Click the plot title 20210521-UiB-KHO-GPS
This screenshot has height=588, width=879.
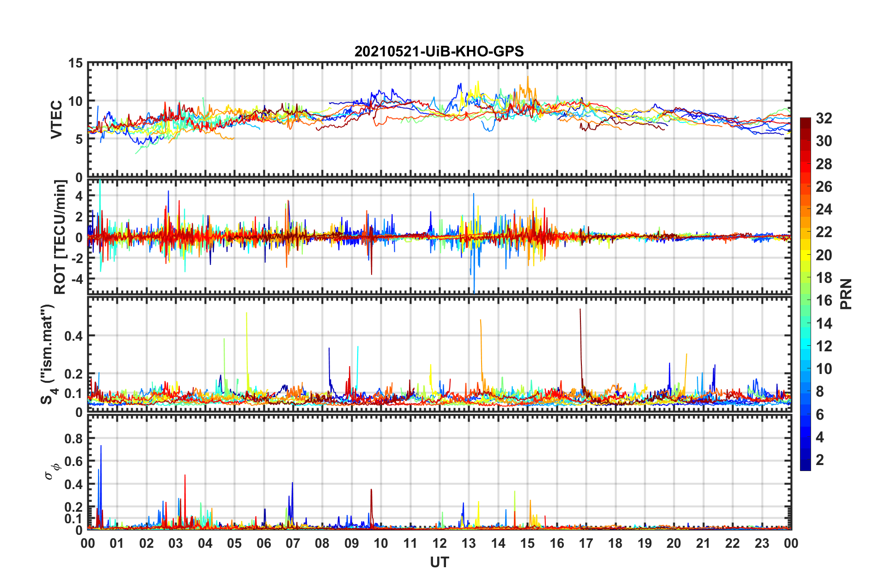(439, 51)
